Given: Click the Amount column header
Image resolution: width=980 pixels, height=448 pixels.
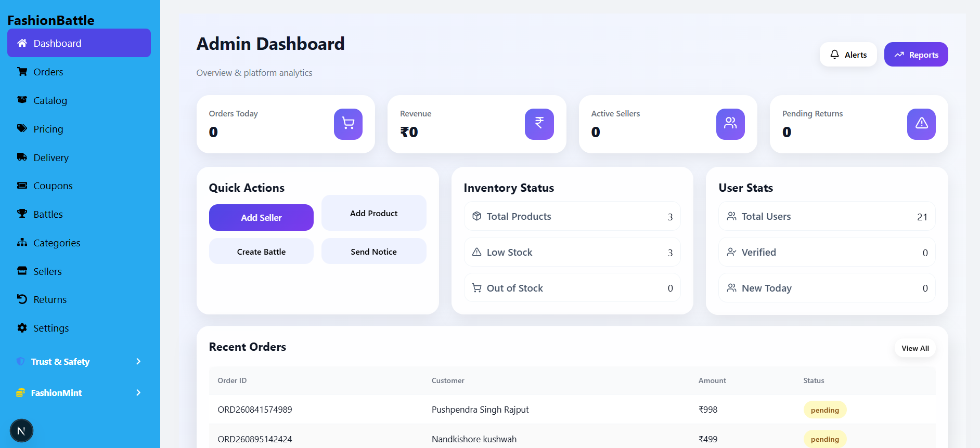Looking at the screenshot, I should pos(712,380).
